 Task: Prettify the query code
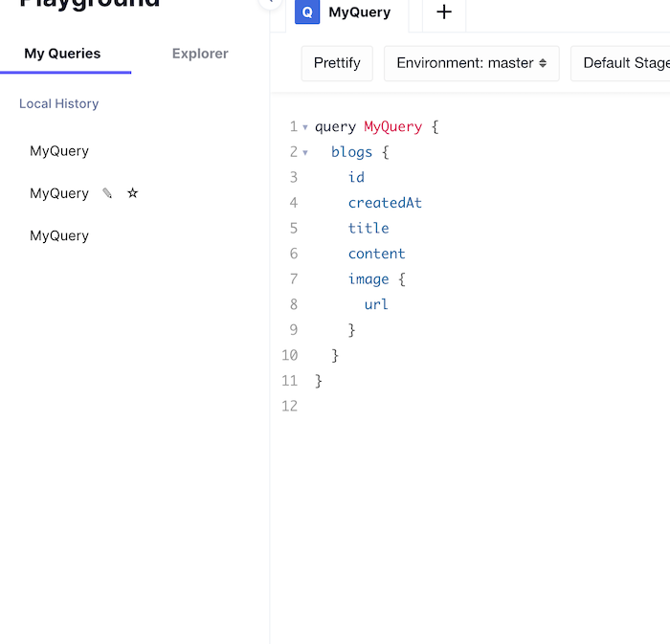point(337,63)
